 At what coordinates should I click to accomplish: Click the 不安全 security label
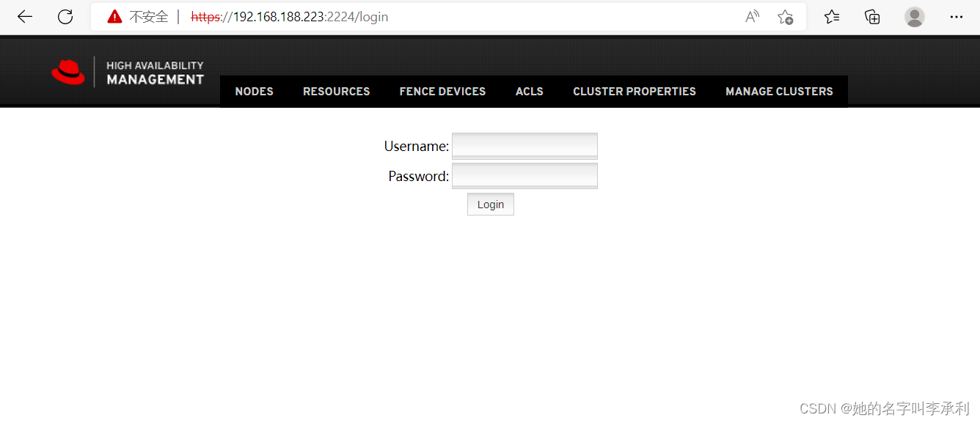149,17
